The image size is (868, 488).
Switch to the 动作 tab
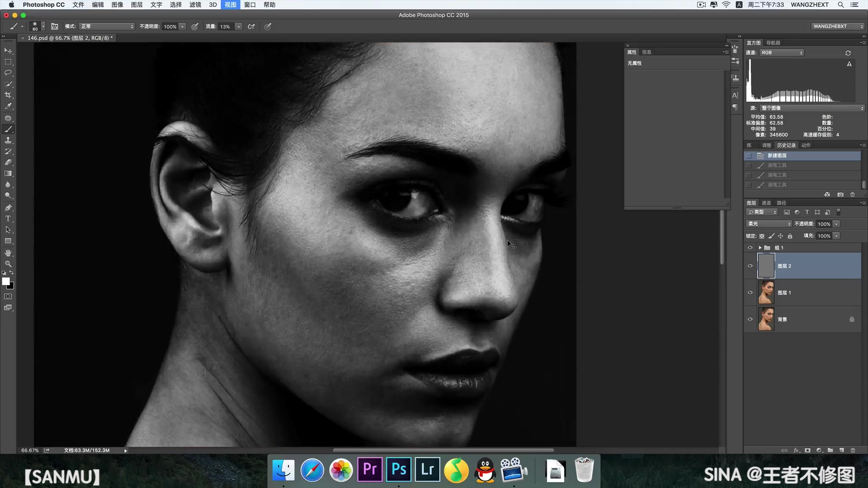pyautogui.click(x=806, y=145)
